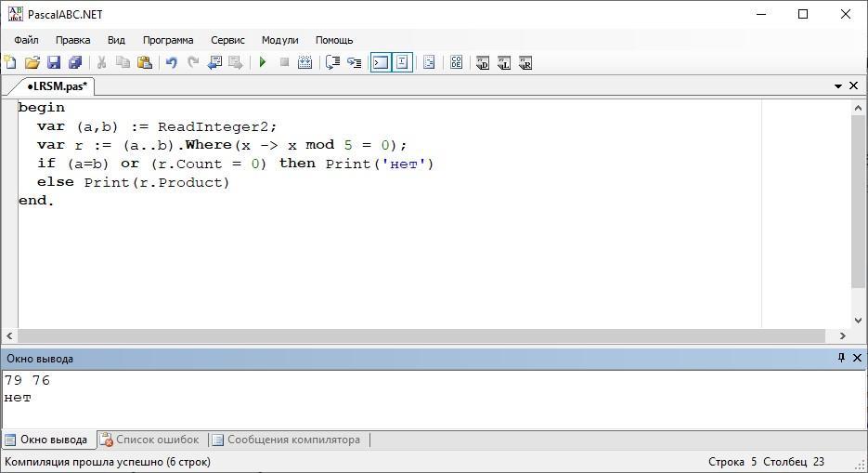Image resolution: width=868 pixels, height=473 pixels.
Task: Paste from clipboard toolbar icon
Action: [145, 62]
